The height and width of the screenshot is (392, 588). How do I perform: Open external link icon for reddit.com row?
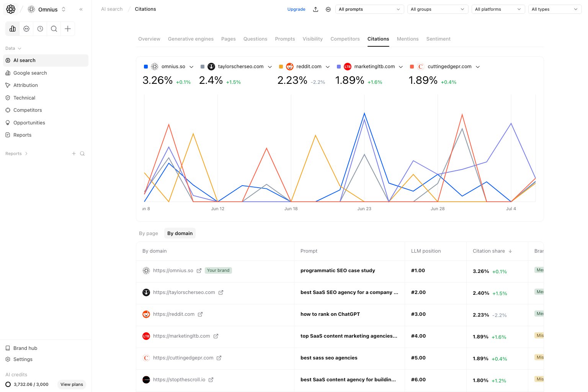click(200, 314)
